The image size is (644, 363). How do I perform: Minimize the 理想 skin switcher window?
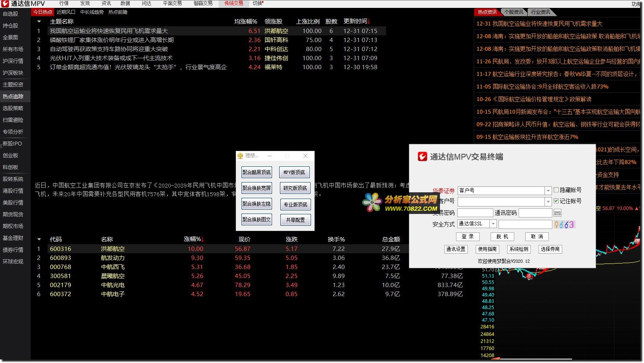[x=270, y=156]
